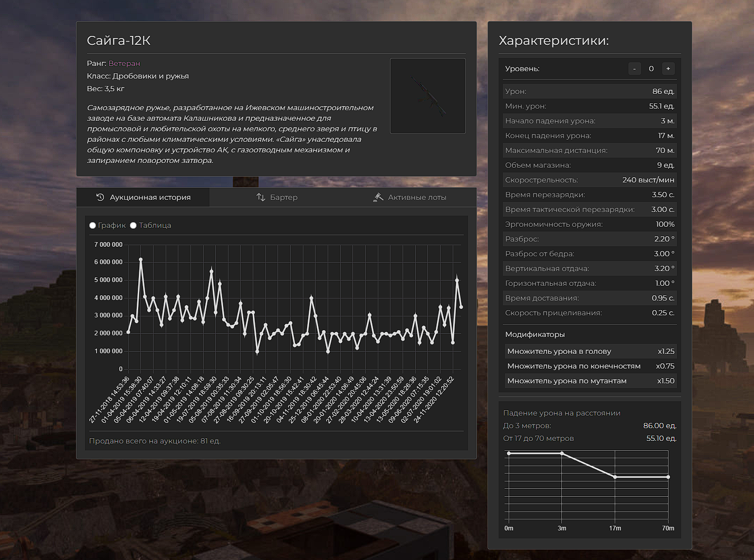Click the Множитель урона по мутантам modifier

point(590,381)
